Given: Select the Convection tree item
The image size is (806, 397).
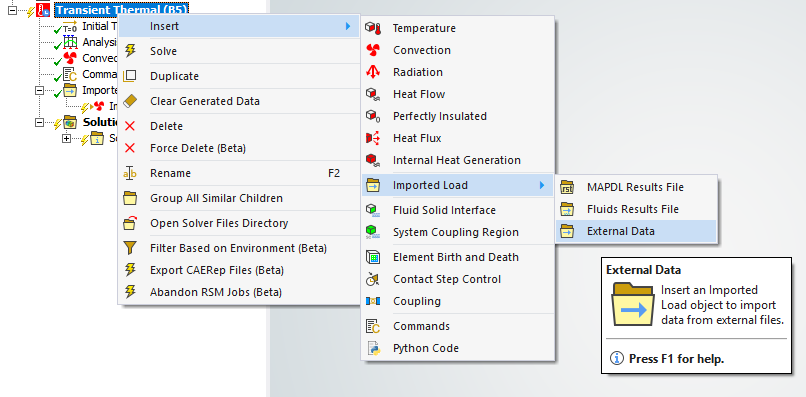Looking at the screenshot, I should point(100,58).
